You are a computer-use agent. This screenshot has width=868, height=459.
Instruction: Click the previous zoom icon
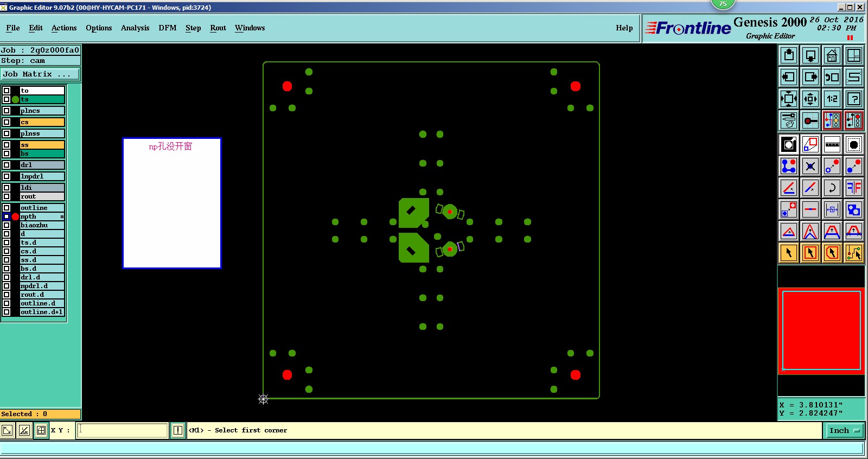pyautogui.click(x=832, y=77)
